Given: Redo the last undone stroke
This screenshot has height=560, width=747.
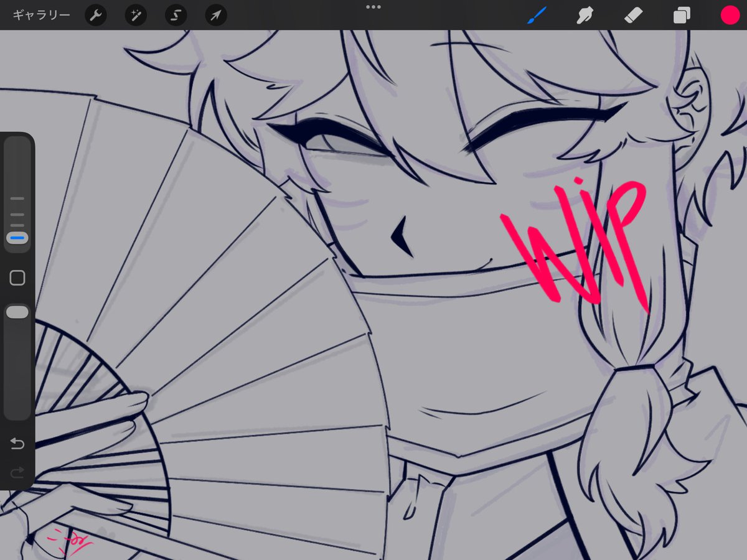Looking at the screenshot, I should (x=17, y=473).
